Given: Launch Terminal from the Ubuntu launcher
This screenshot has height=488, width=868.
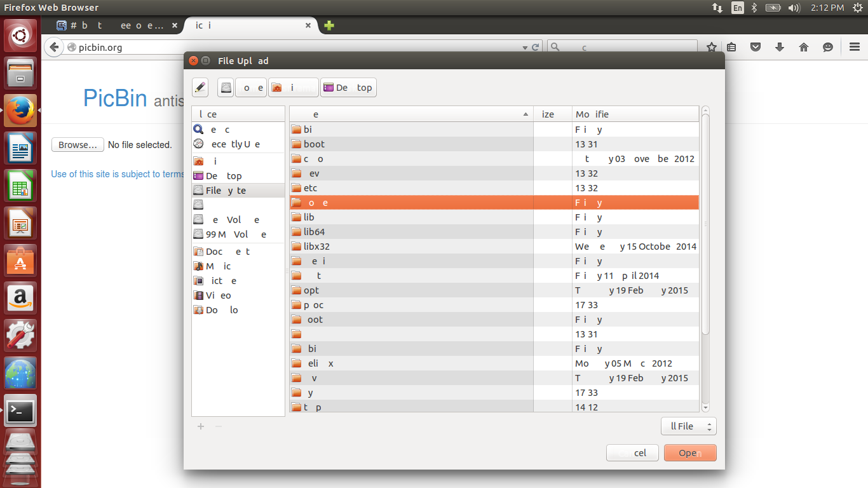Looking at the screenshot, I should (x=20, y=411).
